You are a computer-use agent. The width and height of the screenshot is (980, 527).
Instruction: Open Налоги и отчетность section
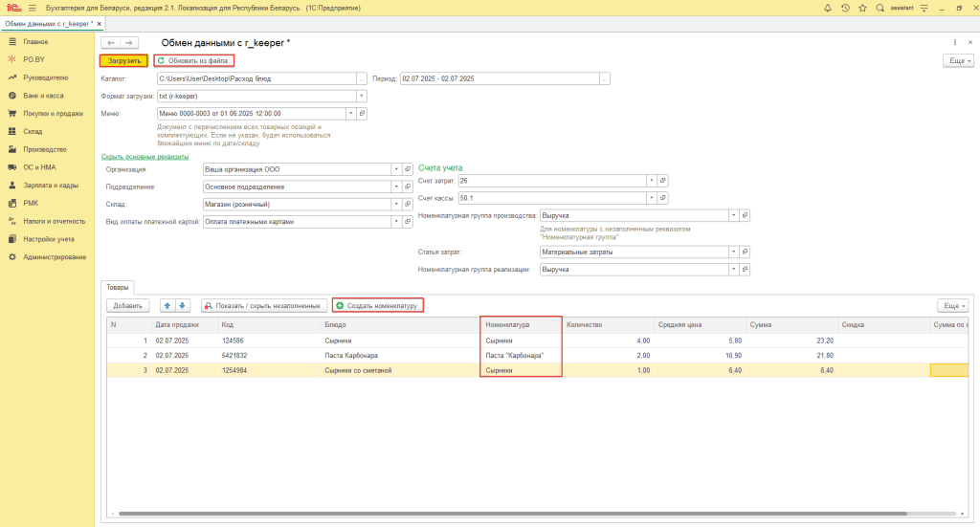54,222
